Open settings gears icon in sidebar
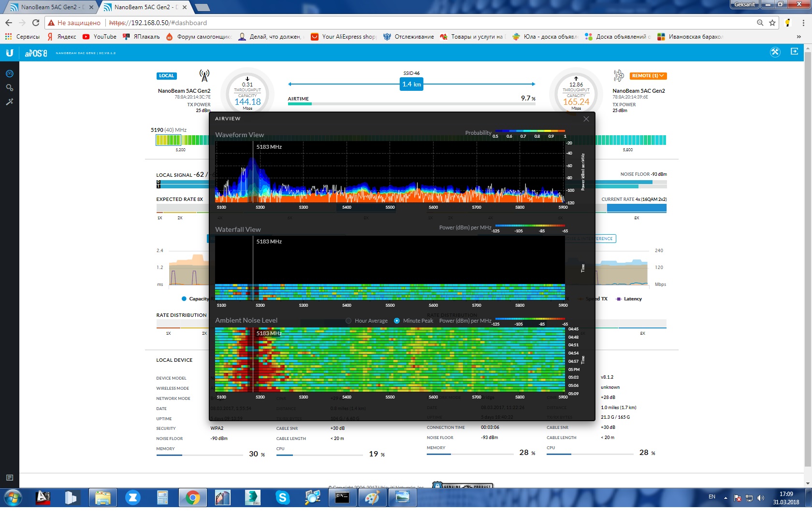This screenshot has height=511, width=812. click(9, 88)
